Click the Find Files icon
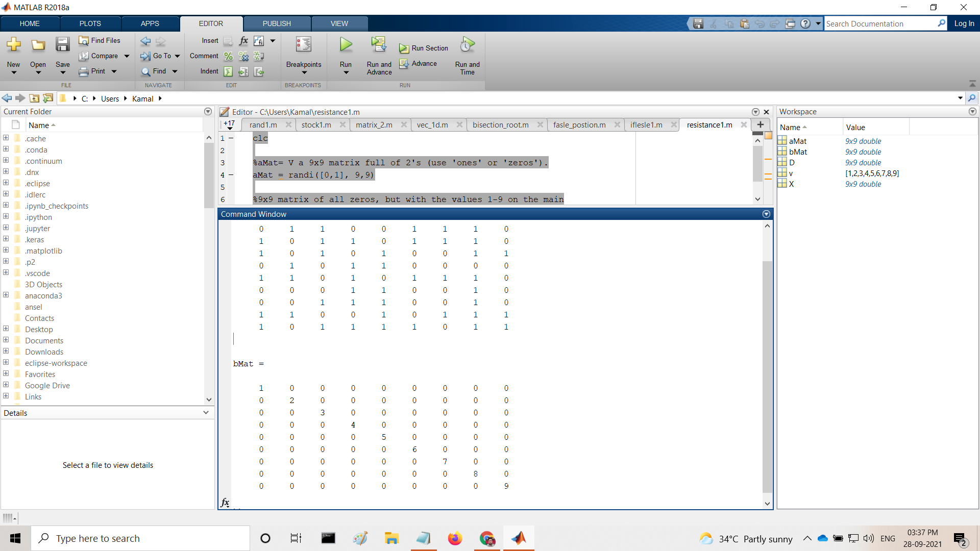 point(84,40)
